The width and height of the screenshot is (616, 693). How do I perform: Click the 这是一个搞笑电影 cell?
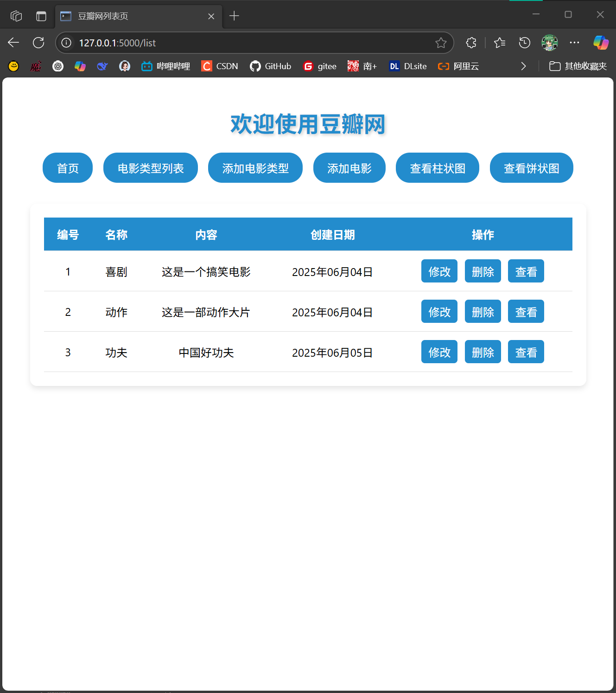206,272
